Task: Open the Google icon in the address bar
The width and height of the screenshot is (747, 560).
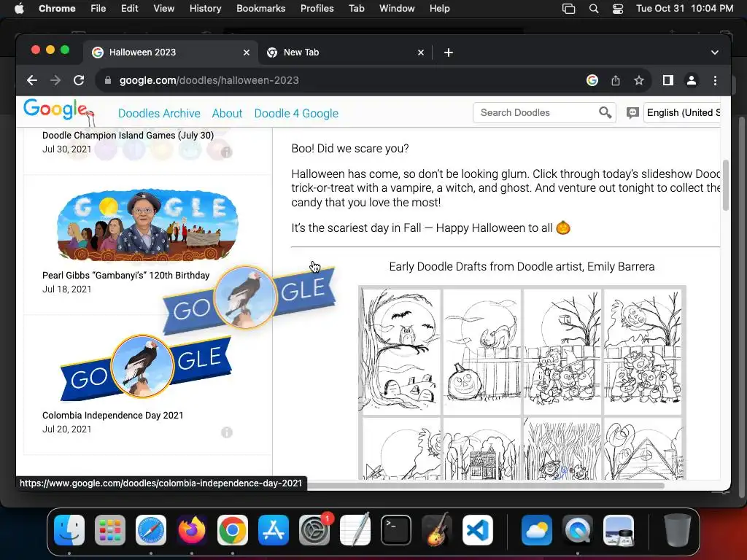Action: coord(592,80)
